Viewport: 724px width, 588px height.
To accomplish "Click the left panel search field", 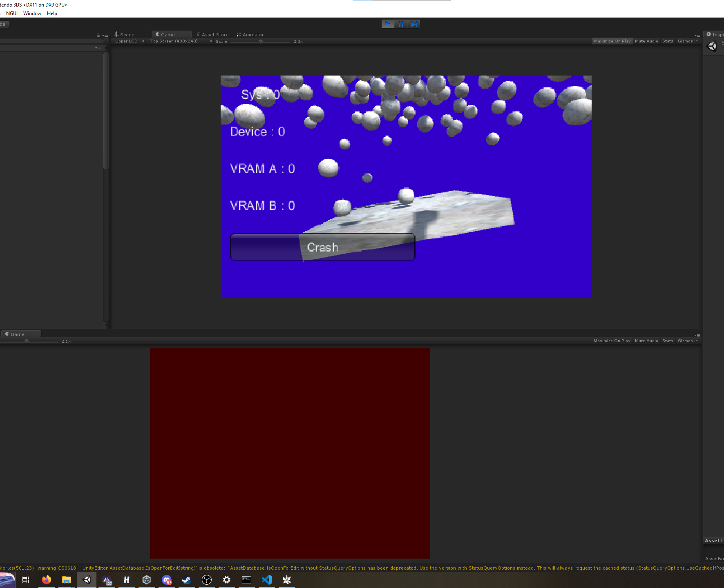I will coord(51,41).
